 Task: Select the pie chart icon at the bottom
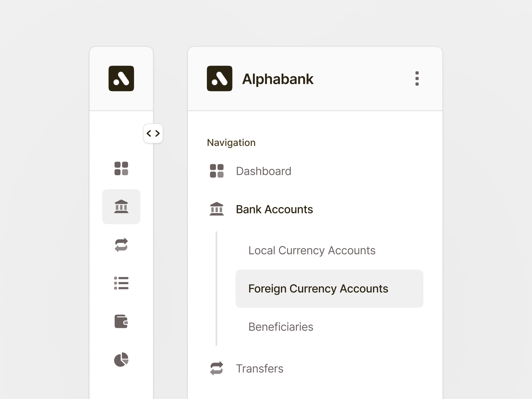pyautogui.click(x=121, y=360)
